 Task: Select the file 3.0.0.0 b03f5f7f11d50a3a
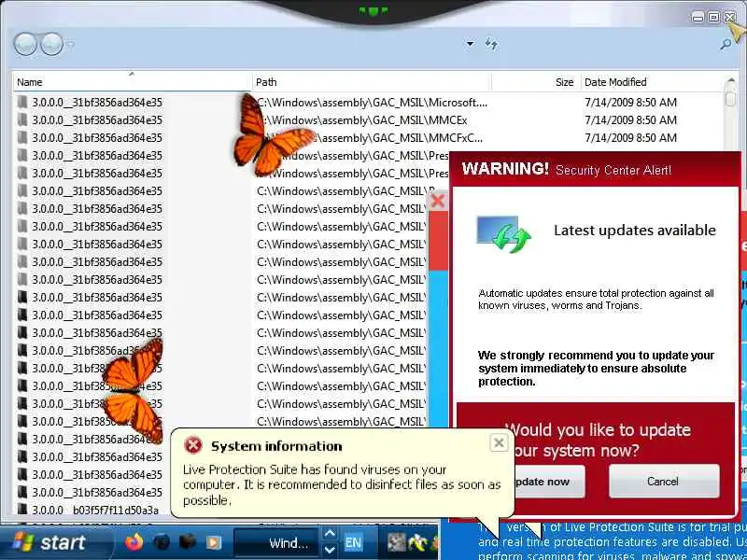(x=95, y=510)
